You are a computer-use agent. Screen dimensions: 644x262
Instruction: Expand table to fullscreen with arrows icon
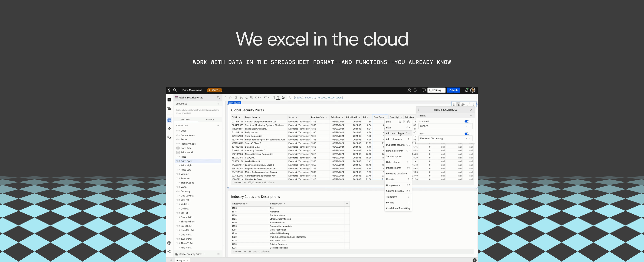tap(468, 104)
